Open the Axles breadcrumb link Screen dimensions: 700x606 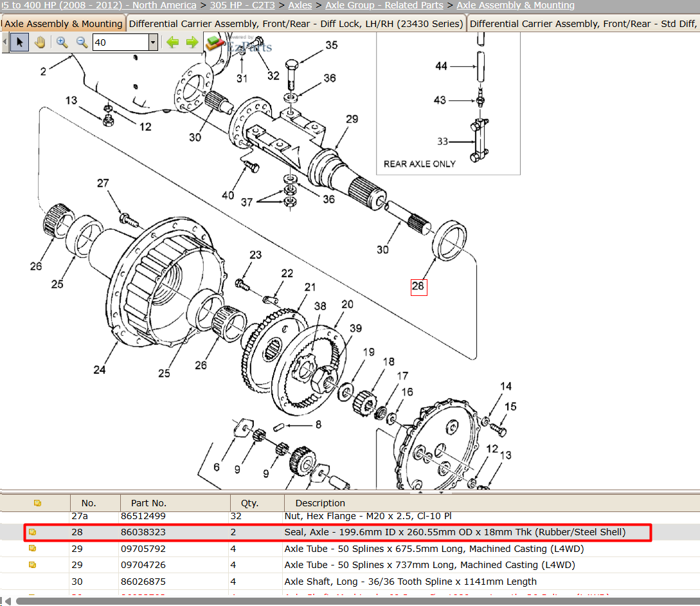(300, 5)
